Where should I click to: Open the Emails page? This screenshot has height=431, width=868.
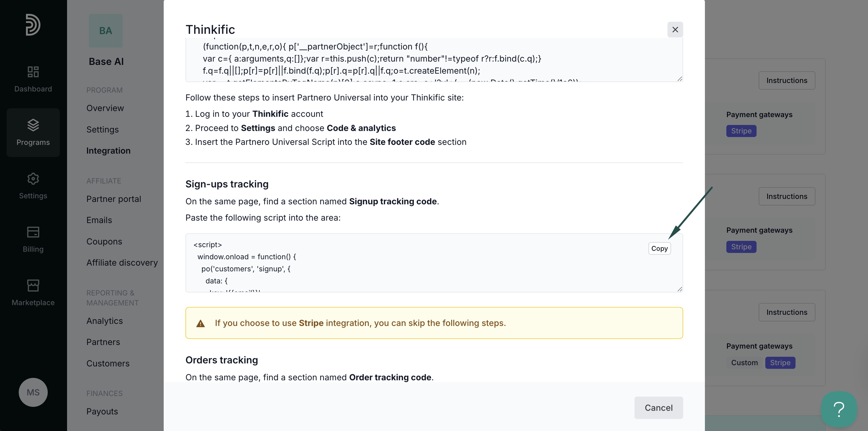tap(99, 220)
